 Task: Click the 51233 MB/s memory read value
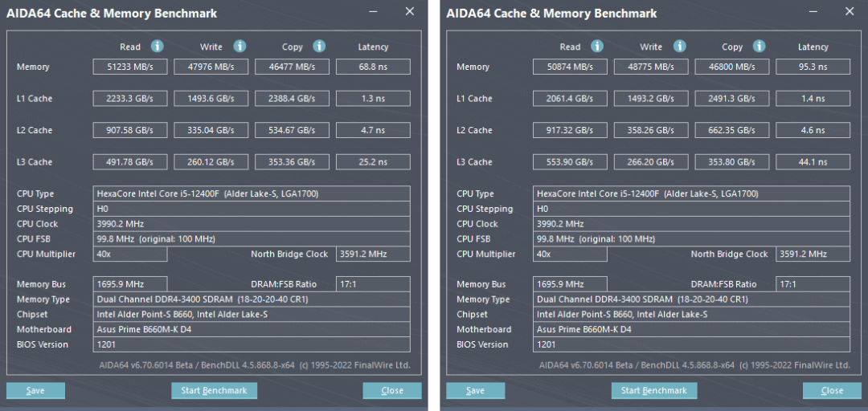[129, 67]
